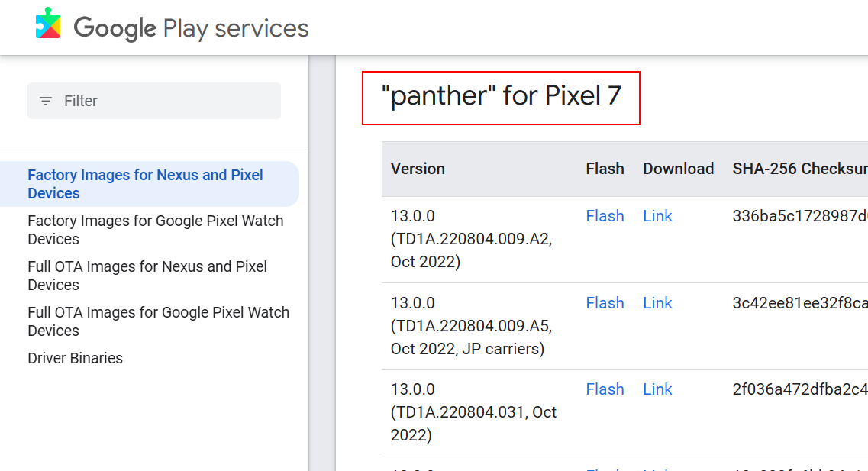Click Flash for TD1A.220804.031 build
Screen dimensions: 868x471
pyautogui.click(x=605, y=389)
